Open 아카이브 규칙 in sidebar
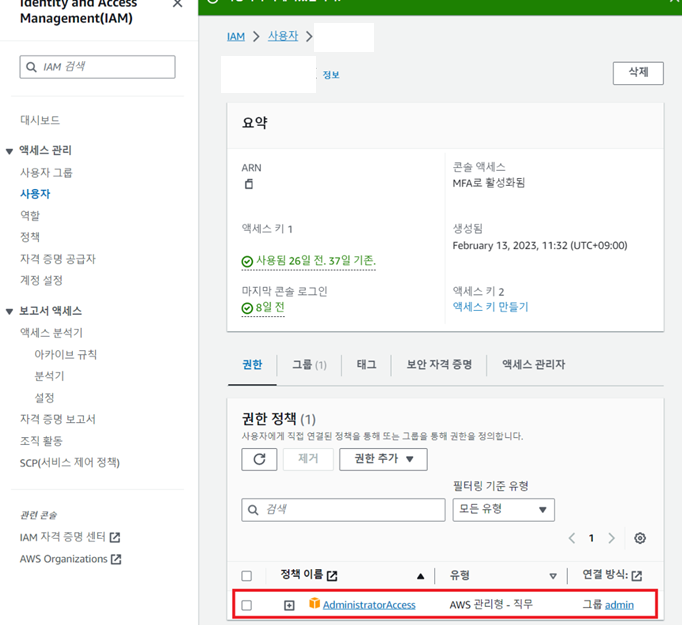Image resolution: width=682 pixels, height=625 pixels. click(66, 354)
